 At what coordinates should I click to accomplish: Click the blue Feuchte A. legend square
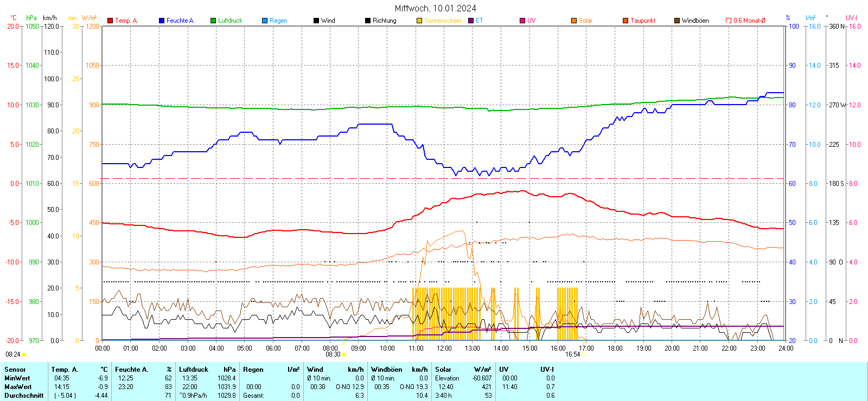tap(162, 21)
